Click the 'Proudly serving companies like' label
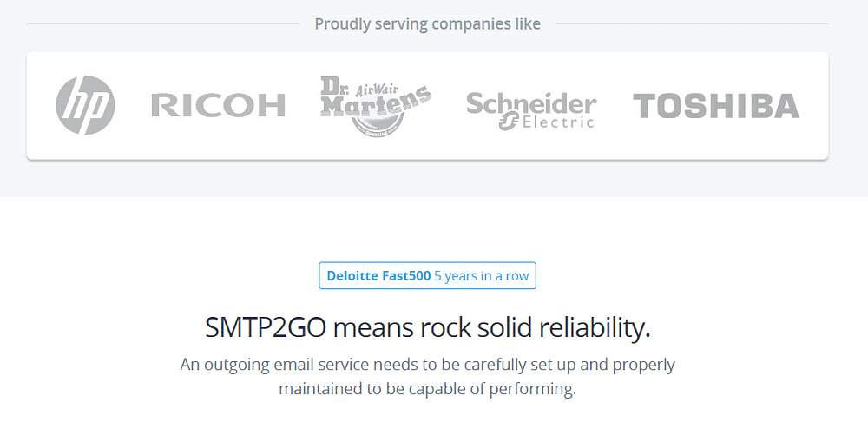The height and width of the screenshot is (422, 868). (427, 23)
